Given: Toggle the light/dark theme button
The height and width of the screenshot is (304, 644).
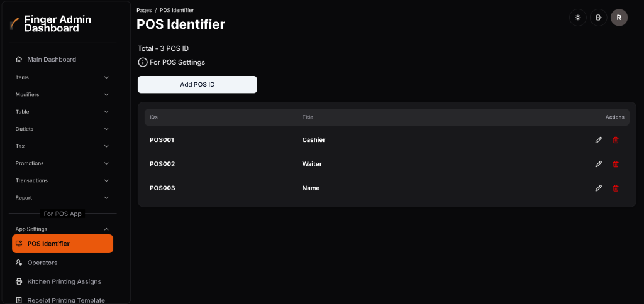Looking at the screenshot, I should point(577,18).
